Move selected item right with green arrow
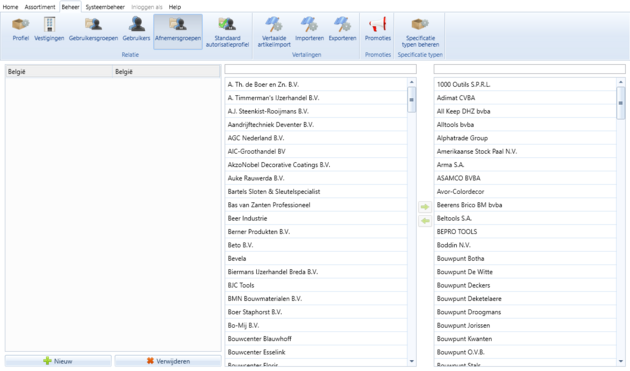 (x=425, y=207)
